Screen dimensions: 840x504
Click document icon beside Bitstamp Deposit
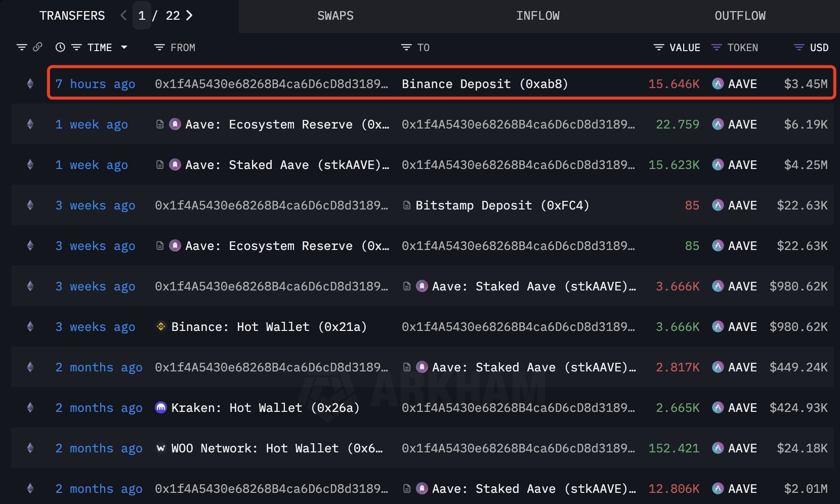(x=407, y=205)
